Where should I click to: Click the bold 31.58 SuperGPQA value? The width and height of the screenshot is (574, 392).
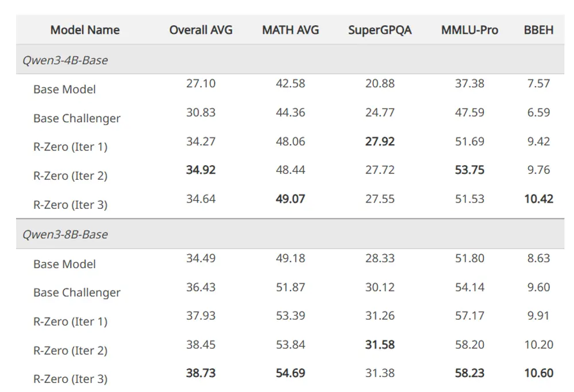coord(380,344)
